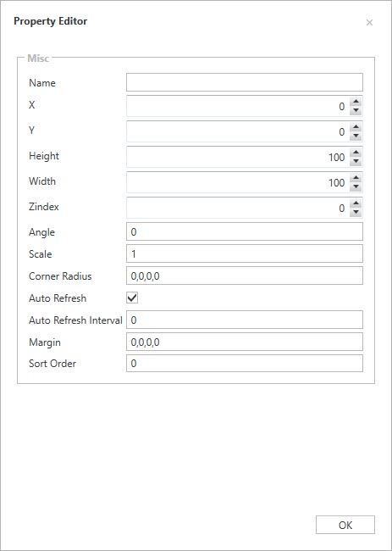Decrement the X value with down arrow
The height and width of the screenshot is (551, 392).
356,110
